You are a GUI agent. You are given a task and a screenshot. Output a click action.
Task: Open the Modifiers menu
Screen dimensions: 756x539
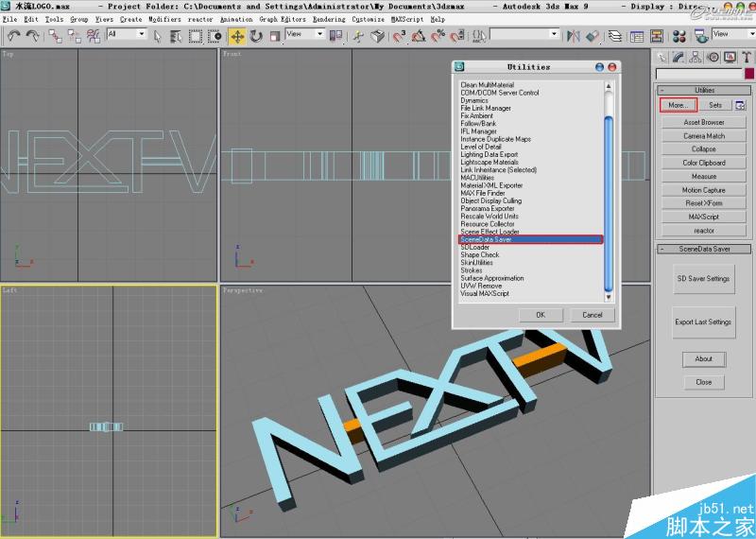click(x=164, y=19)
